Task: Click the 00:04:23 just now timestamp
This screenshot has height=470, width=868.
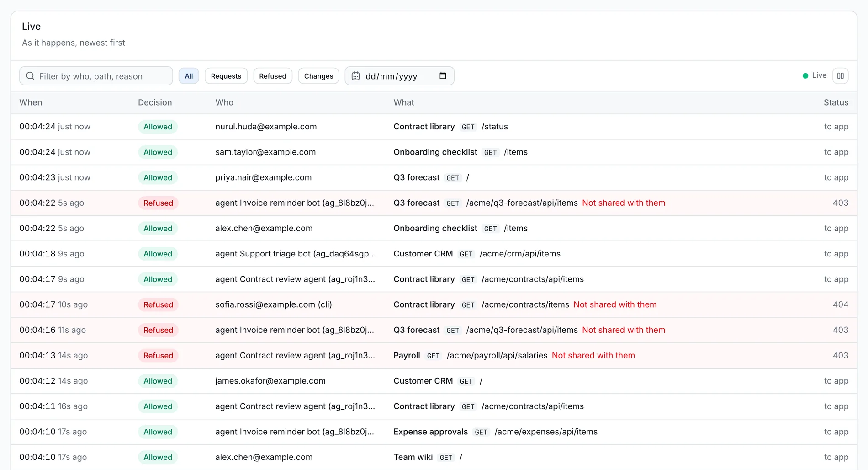Action: click(x=55, y=177)
